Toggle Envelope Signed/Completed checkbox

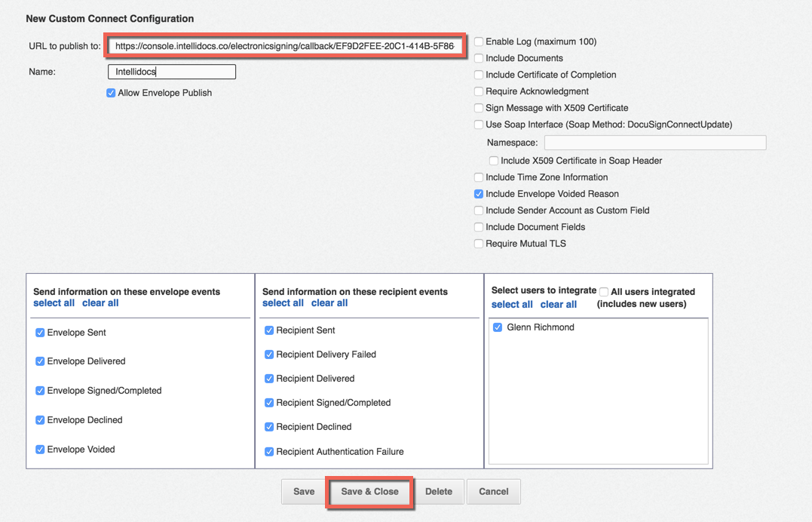[x=40, y=391]
